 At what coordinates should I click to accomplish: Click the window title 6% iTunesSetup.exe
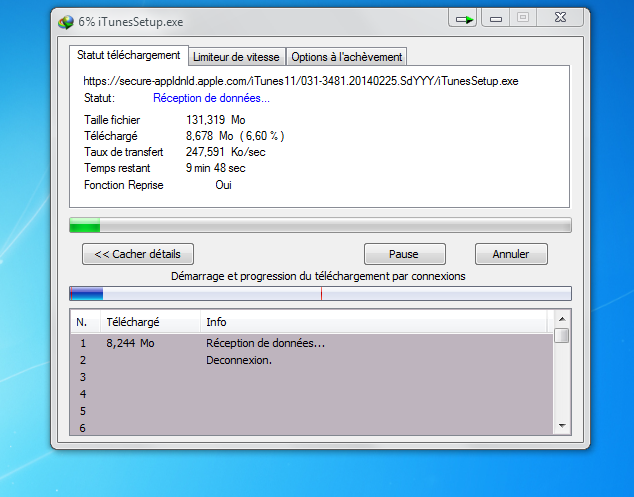tap(131, 22)
